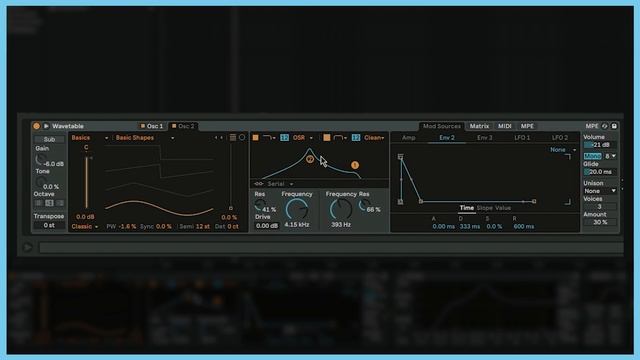Open Filter 1 type shape dropdown
The height and width of the screenshot is (360, 640).
click(269, 138)
